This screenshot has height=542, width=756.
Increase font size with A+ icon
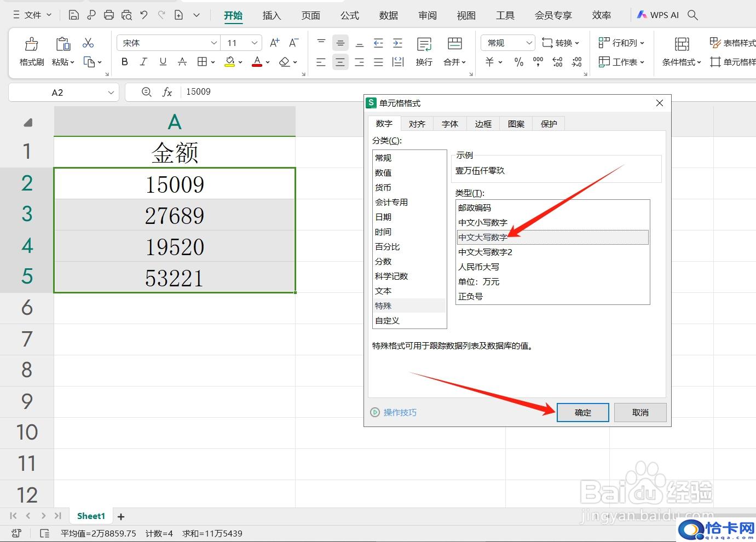tap(275, 43)
